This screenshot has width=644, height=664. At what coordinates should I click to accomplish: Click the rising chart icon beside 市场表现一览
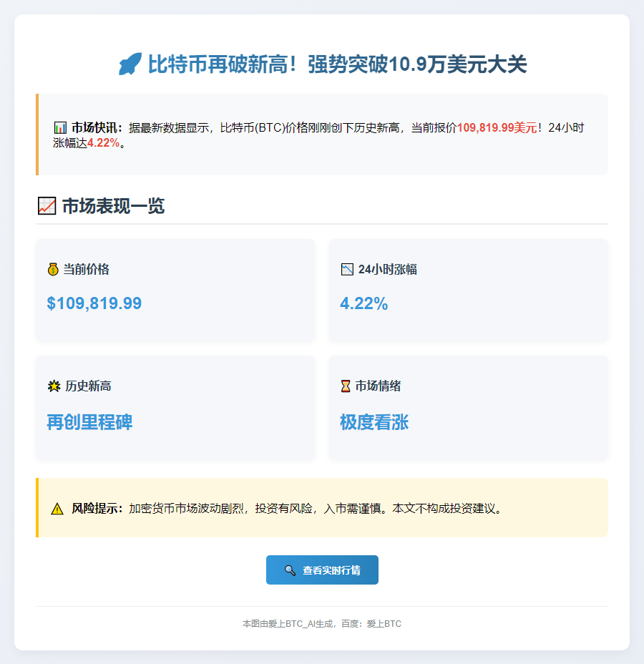(x=47, y=206)
